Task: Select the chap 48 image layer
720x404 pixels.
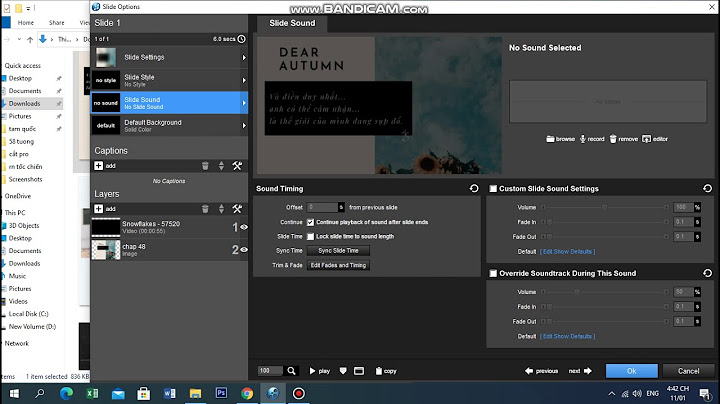Action: [169, 250]
